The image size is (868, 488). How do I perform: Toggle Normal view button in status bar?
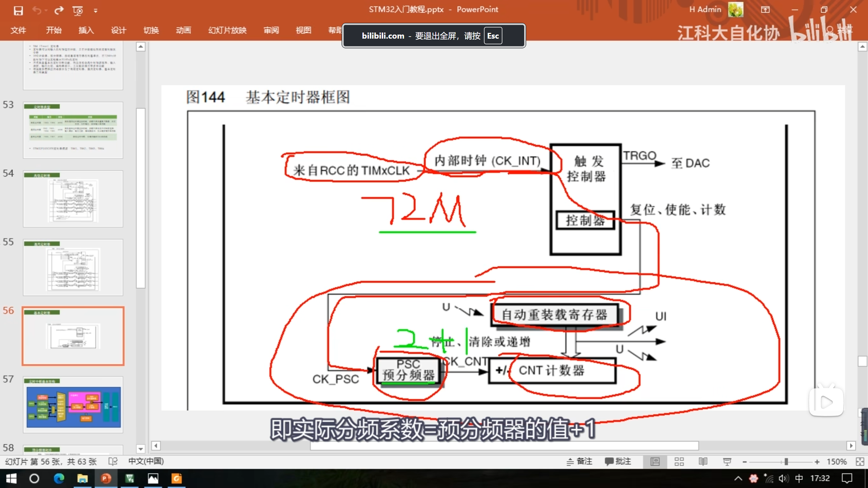coord(655,461)
